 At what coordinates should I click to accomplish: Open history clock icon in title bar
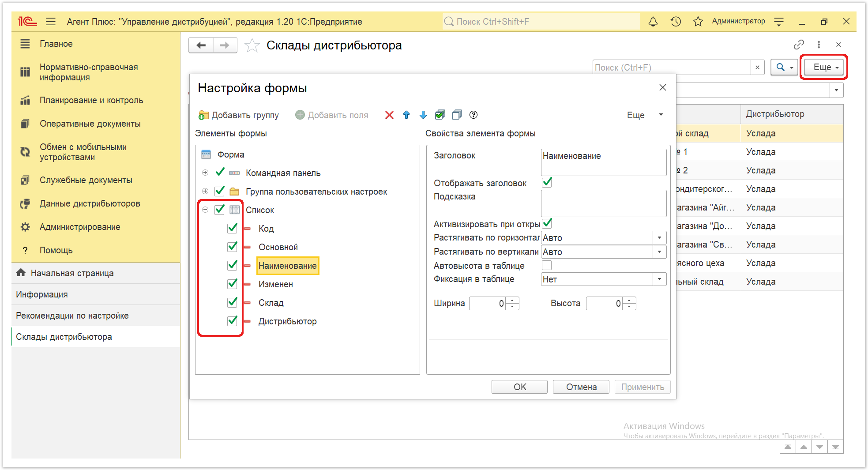click(676, 21)
